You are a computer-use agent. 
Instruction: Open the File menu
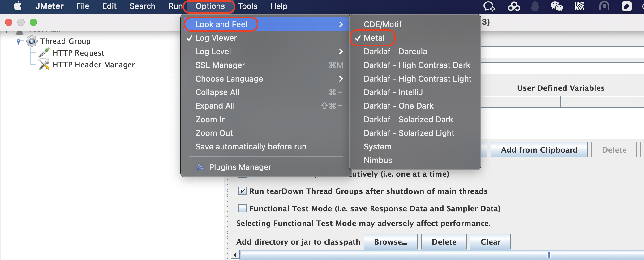coord(83,6)
